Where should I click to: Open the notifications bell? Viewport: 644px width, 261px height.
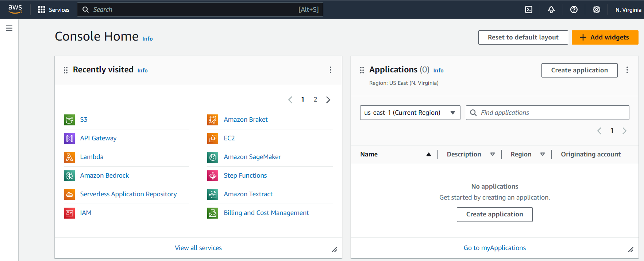(x=551, y=10)
